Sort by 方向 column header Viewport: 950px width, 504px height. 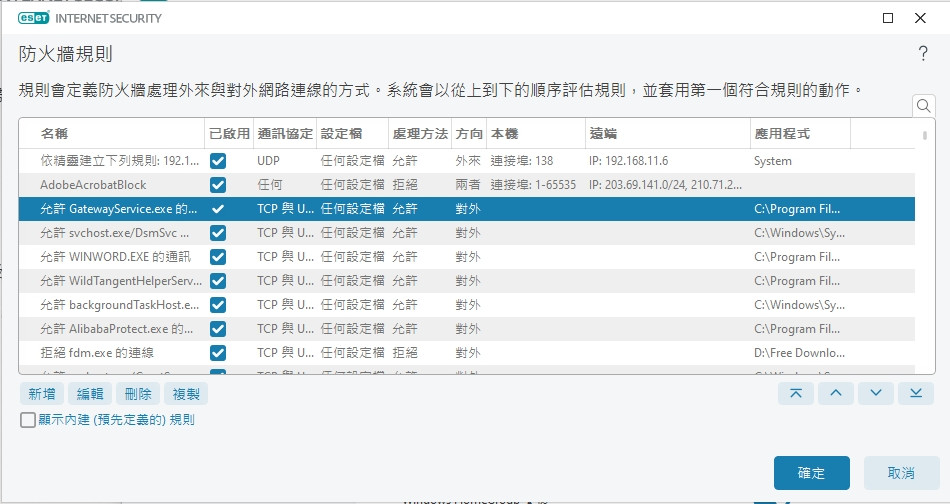469,133
